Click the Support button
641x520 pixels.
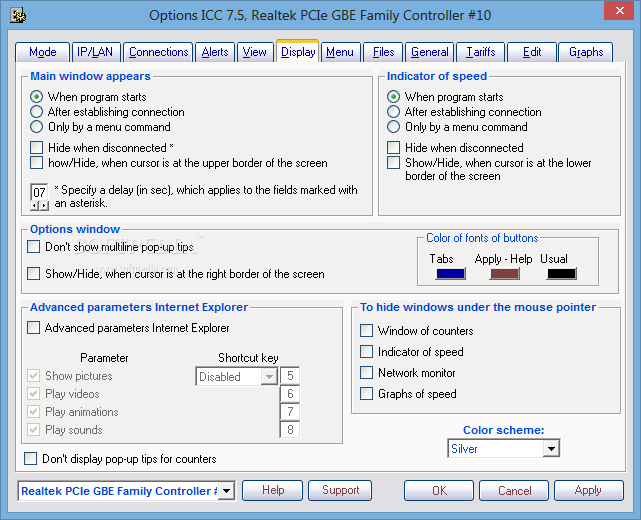(x=340, y=490)
